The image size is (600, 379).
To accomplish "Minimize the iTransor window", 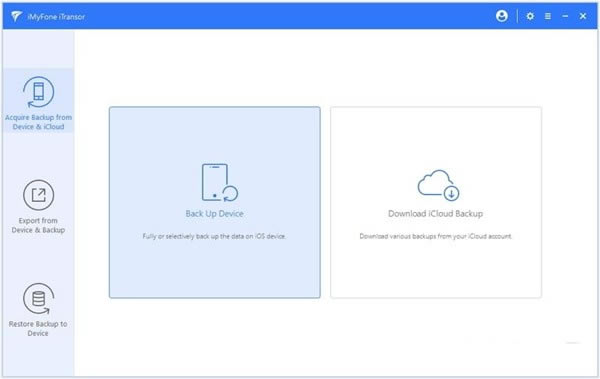I will [x=565, y=16].
